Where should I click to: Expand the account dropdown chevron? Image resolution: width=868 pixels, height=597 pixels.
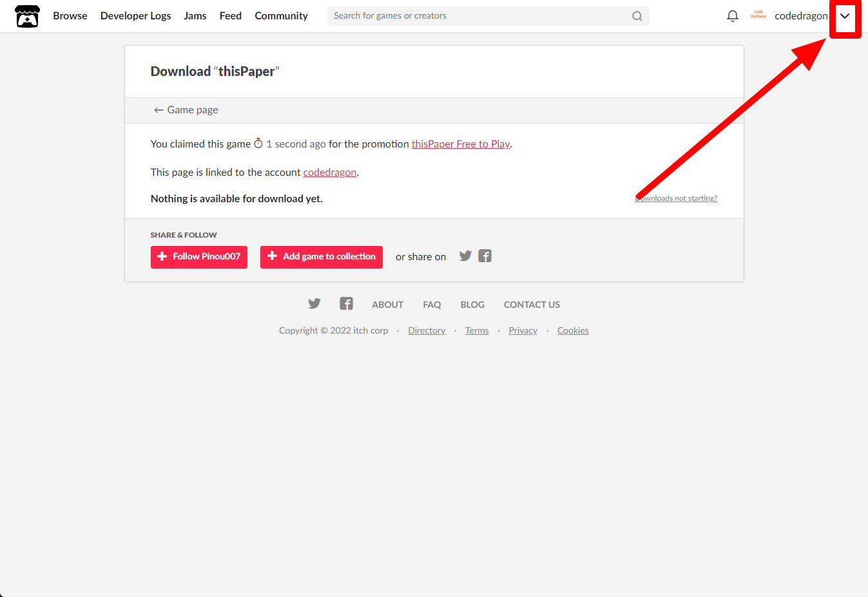(845, 16)
